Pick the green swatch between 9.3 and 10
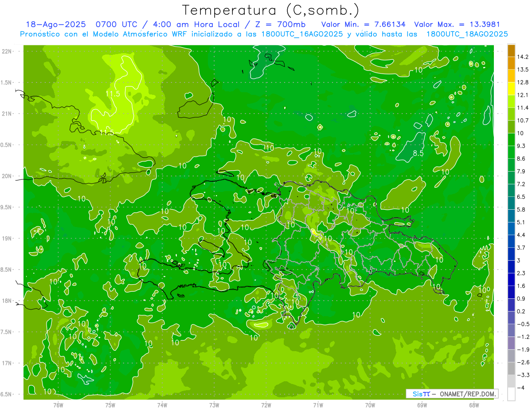This screenshot has width=532, height=411. tap(511, 140)
